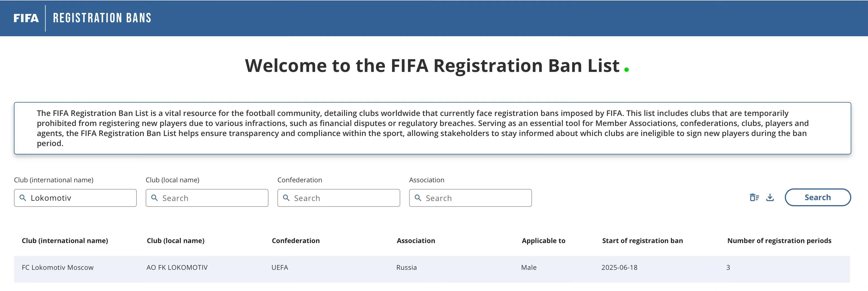Click into the Club local name search box
This screenshot has height=291, width=868.
[x=212, y=198]
